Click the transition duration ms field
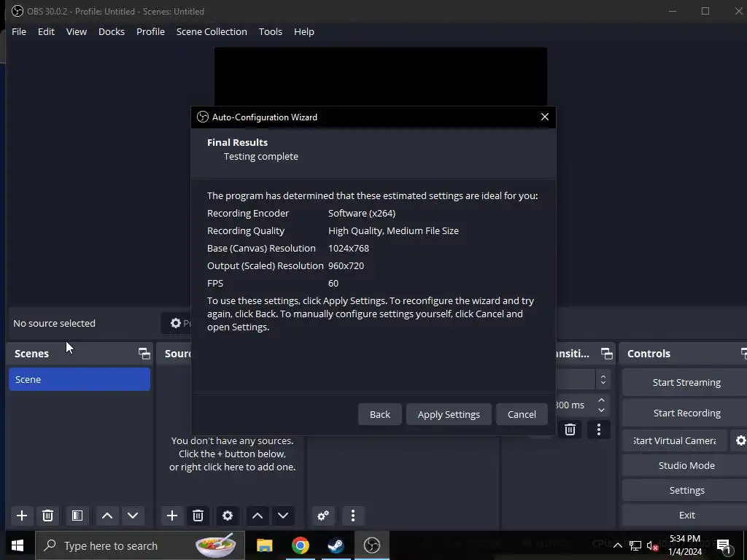This screenshot has height=560, width=747. click(x=575, y=405)
